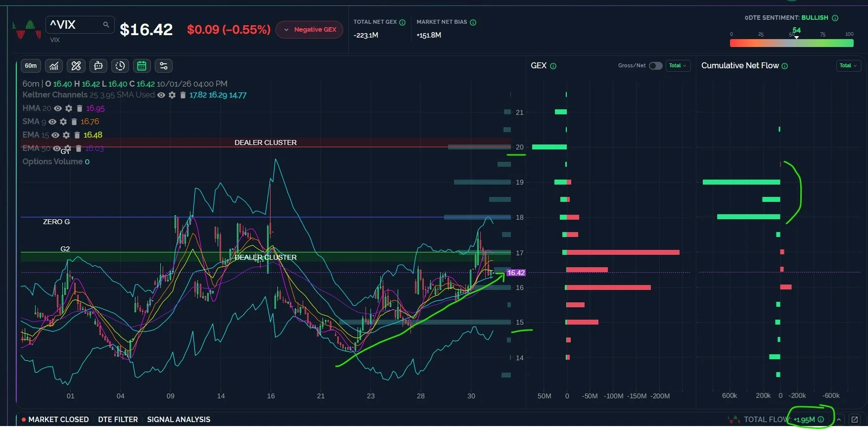868x429 pixels.
Task: Delete the HMA 20 indicator
Action: (x=79, y=108)
